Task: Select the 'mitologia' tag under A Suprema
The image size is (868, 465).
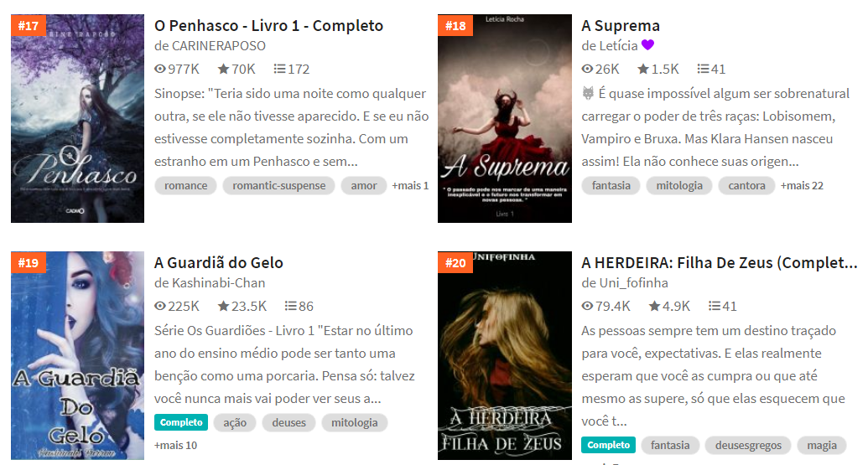Action: pos(679,186)
